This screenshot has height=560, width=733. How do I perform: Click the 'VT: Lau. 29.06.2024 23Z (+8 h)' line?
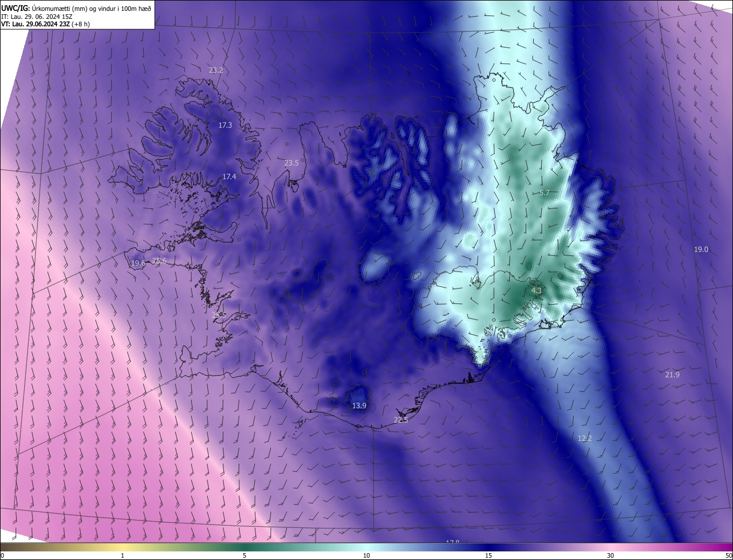pyautogui.click(x=46, y=24)
